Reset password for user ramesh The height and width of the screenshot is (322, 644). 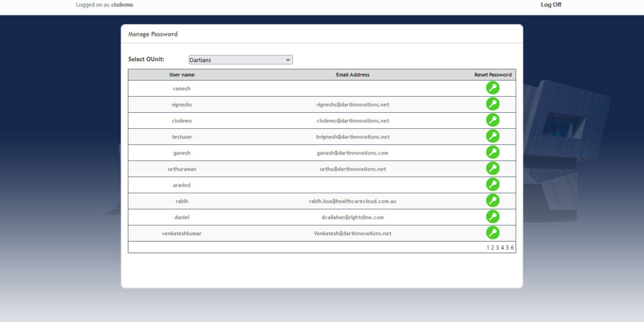point(493,87)
